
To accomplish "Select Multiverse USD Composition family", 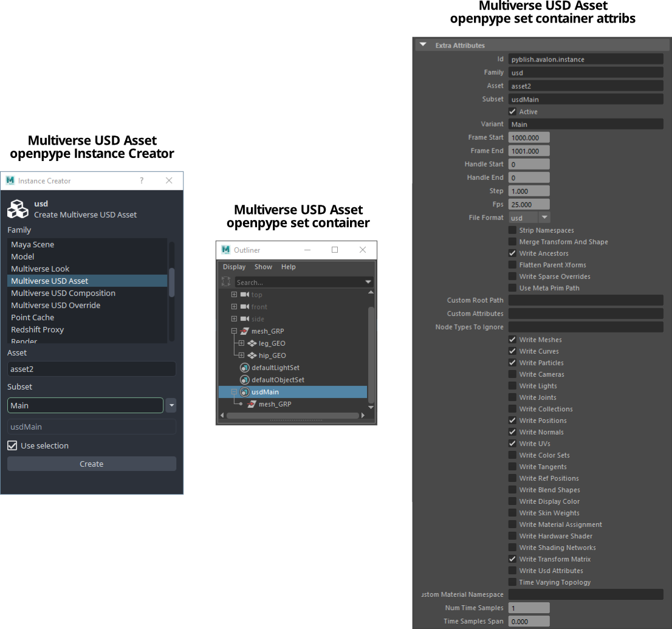I will click(x=87, y=293).
